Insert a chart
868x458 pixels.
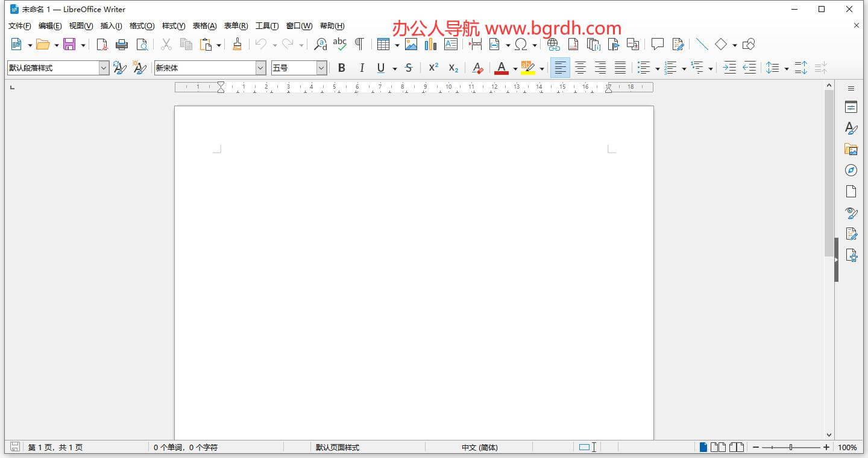tap(430, 44)
